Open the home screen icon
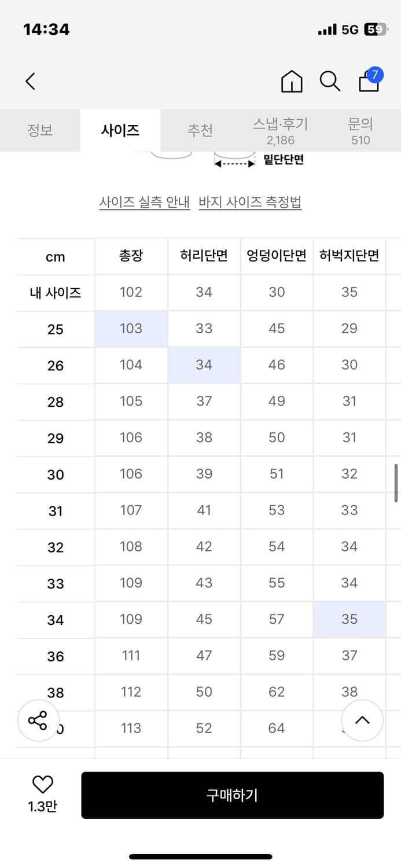This screenshot has width=401, height=868. [292, 82]
